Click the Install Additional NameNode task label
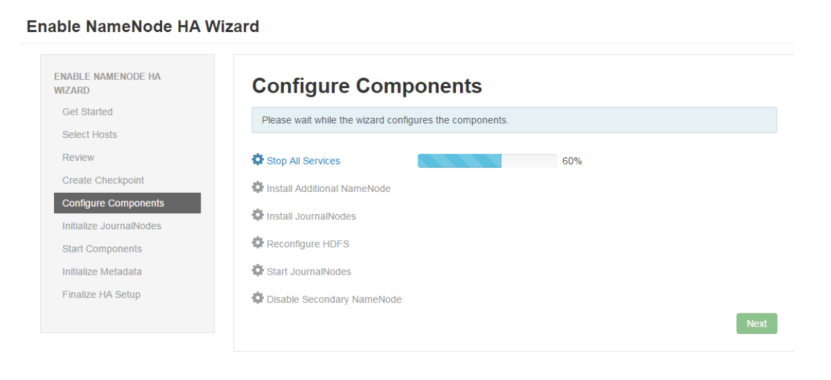 pyautogui.click(x=329, y=189)
